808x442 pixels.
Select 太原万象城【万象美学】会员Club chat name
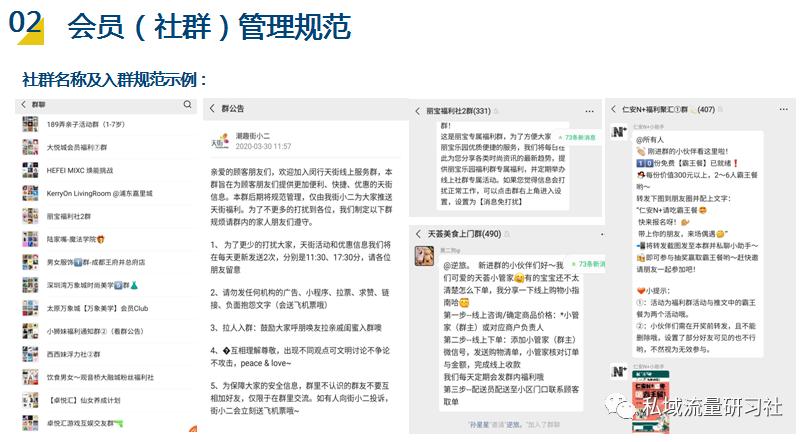(97, 308)
